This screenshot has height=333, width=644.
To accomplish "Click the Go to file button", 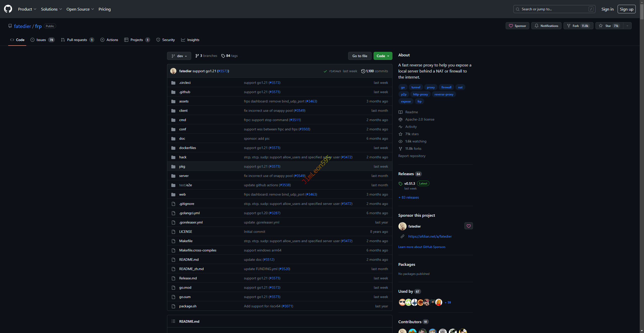I will [359, 56].
